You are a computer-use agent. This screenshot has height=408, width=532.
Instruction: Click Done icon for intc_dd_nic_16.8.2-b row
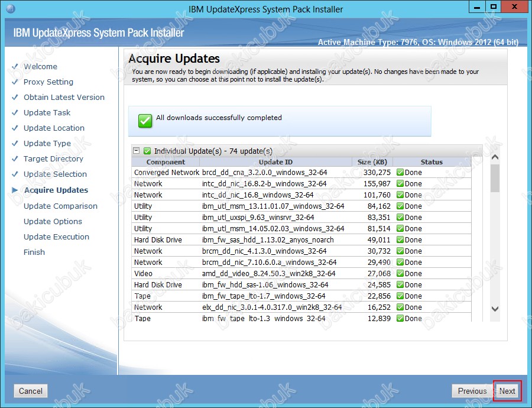400,183
